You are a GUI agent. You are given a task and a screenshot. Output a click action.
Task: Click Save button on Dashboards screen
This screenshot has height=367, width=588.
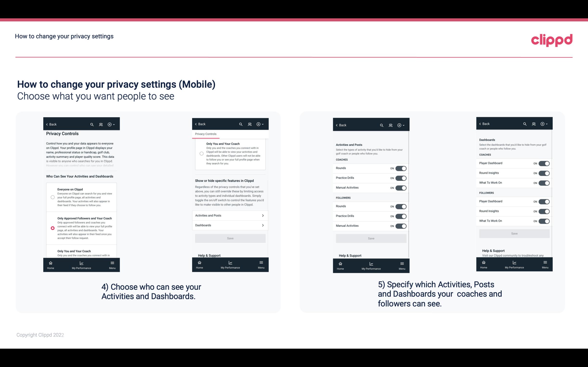pos(514,233)
